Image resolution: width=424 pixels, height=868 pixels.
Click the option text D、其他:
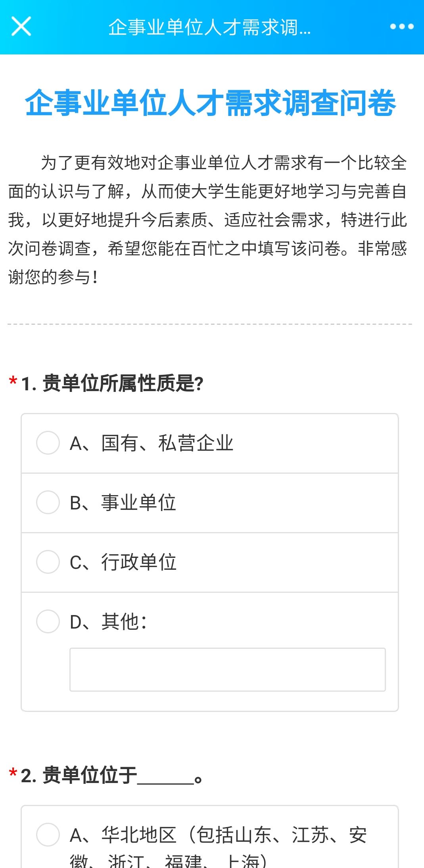[x=108, y=622]
